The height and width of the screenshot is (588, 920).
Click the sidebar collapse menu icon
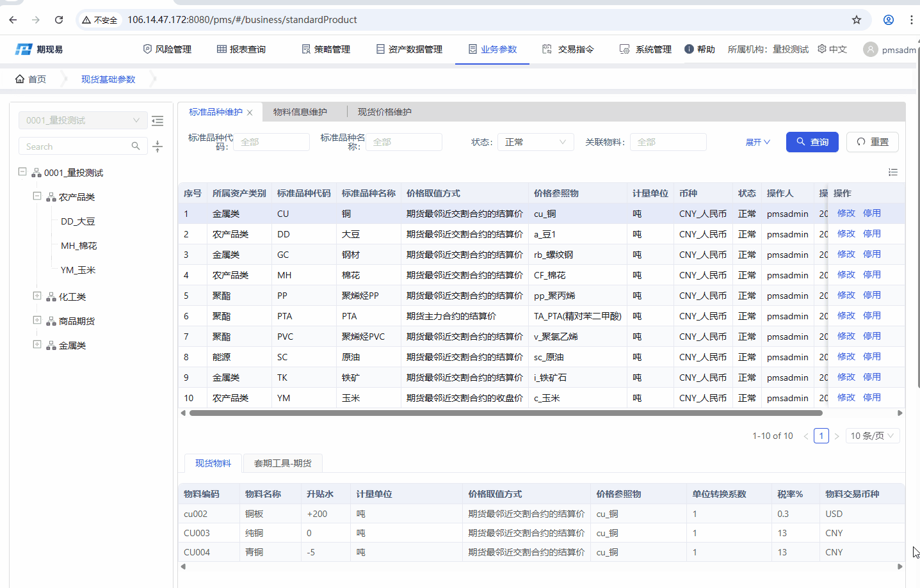coord(157,121)
